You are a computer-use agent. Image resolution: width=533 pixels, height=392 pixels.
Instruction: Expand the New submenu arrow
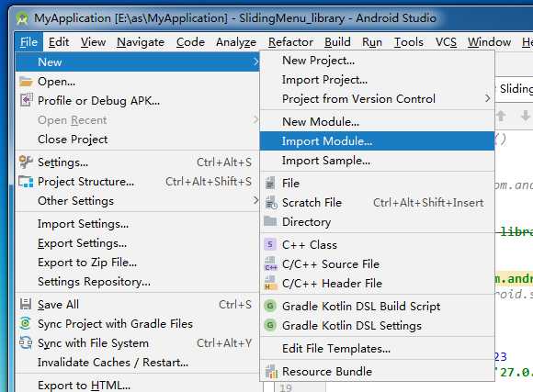[x=255, y=62]
